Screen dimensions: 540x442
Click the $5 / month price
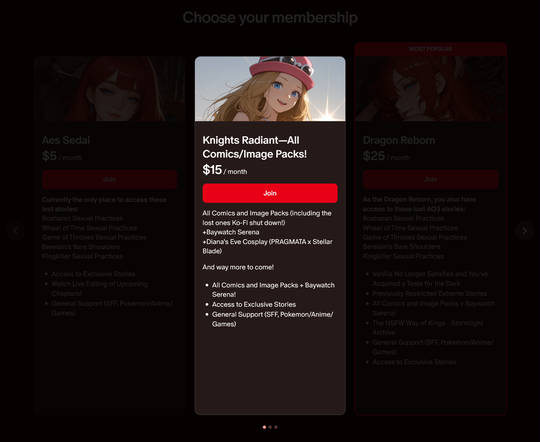(x=62, y=156)
